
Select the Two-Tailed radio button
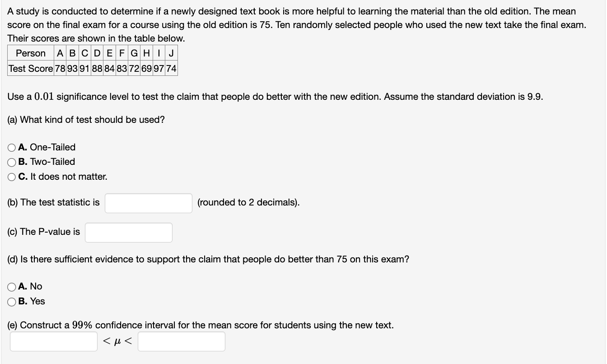[x=11, y=162]
